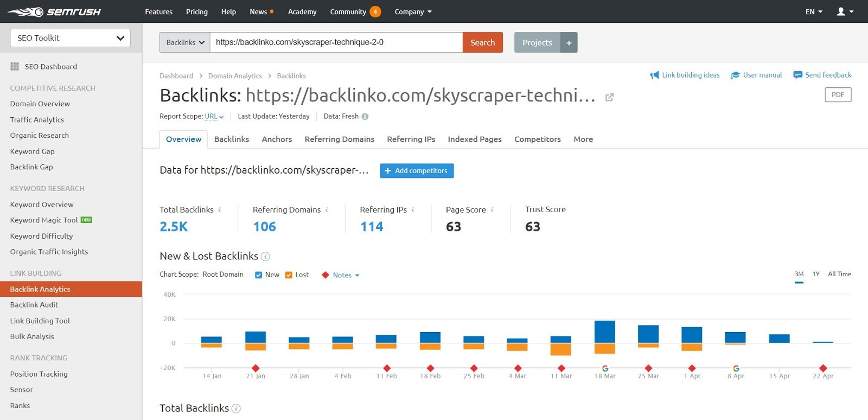This screenshot has height=420, width=868.
Task: Open the SEO Toolkit dropdown
Action: click(x=71, y=38)
